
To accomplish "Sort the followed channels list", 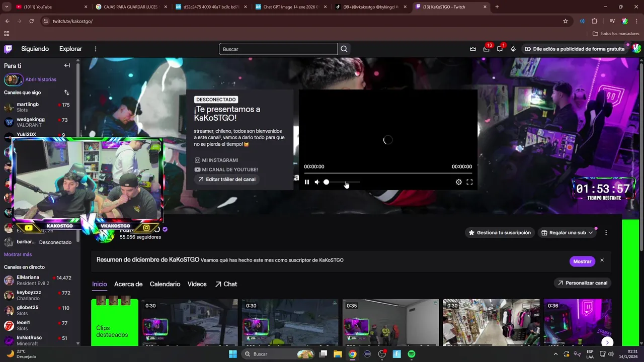I will (66, 93).
